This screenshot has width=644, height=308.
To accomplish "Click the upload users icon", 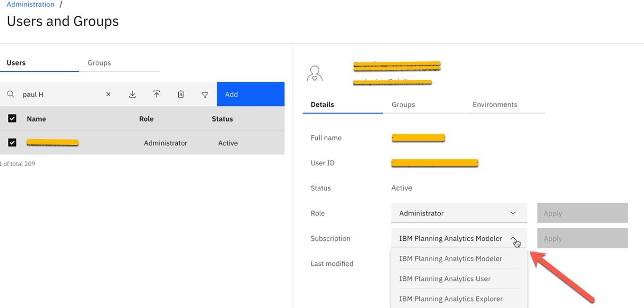I will pos(156,94).
